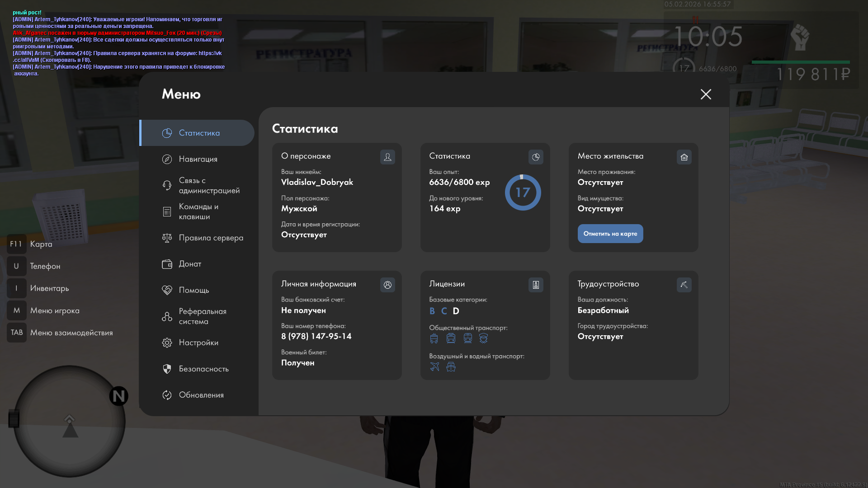Click the first bus transport license icon
The width and height of the screenshot is (868, 488).
434,338
